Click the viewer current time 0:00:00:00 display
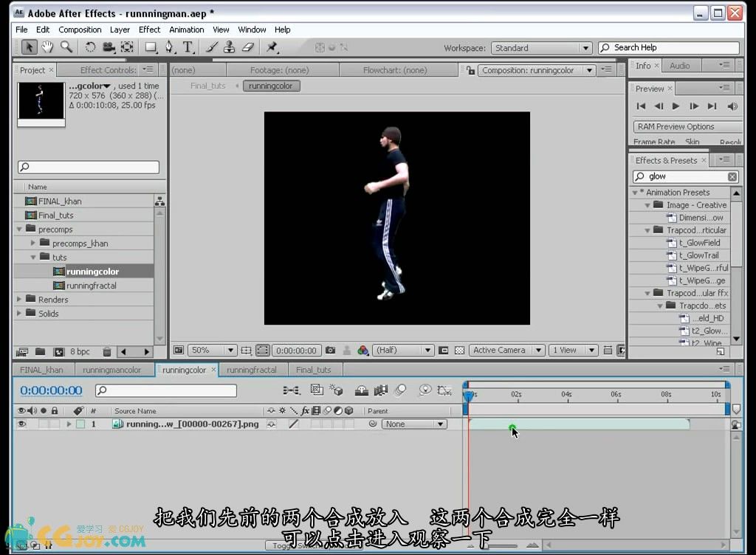The height and width of the screenshot is (555, 756). coord(296,351)
